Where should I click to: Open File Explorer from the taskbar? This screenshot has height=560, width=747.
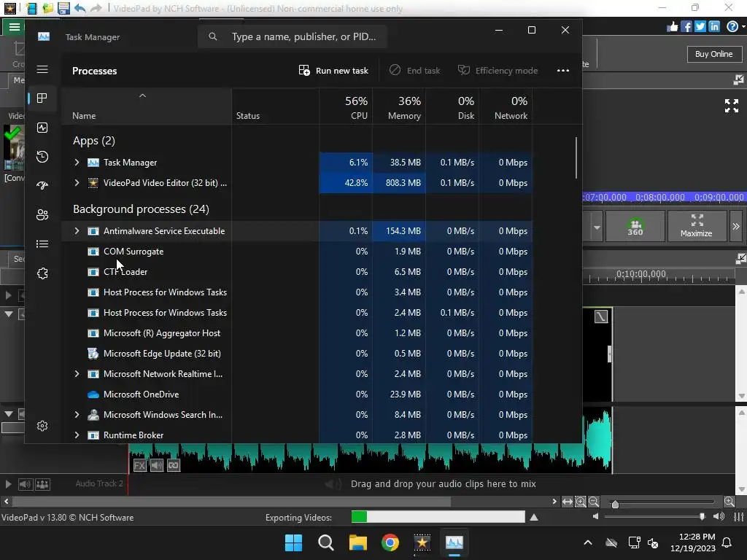click(357, 542)
